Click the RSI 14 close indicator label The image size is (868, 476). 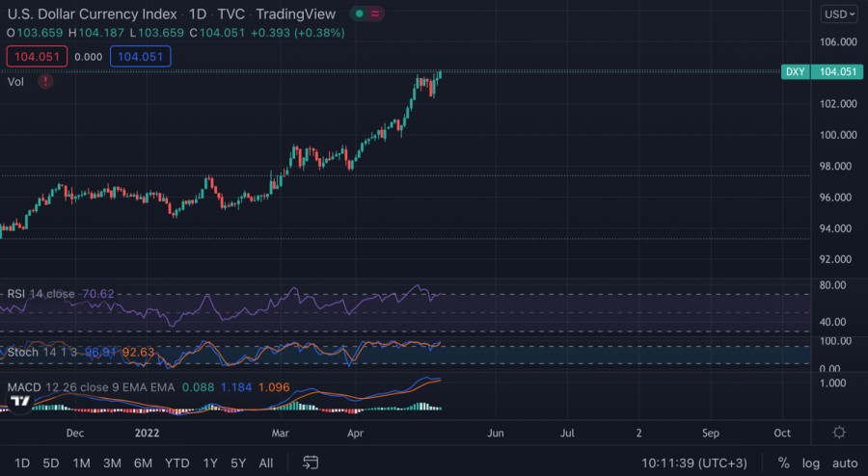[41, 294]
